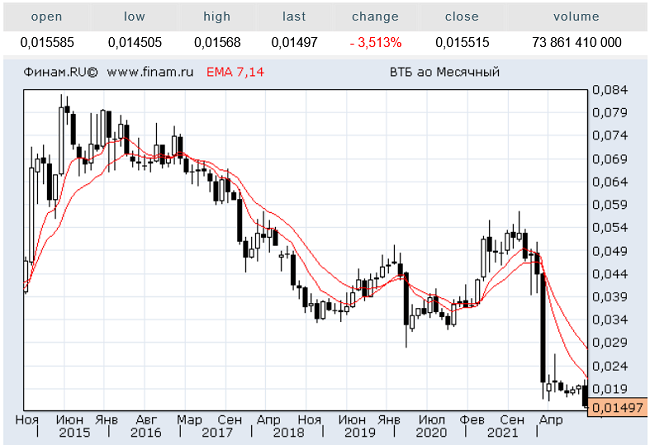The image size is (650, 445).
Task: Select the volume value 73 861 410 000
Action: (577, 42)
